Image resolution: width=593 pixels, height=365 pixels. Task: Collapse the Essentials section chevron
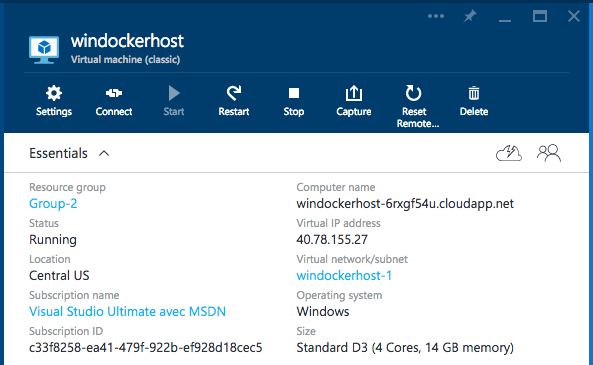point(104,154)
